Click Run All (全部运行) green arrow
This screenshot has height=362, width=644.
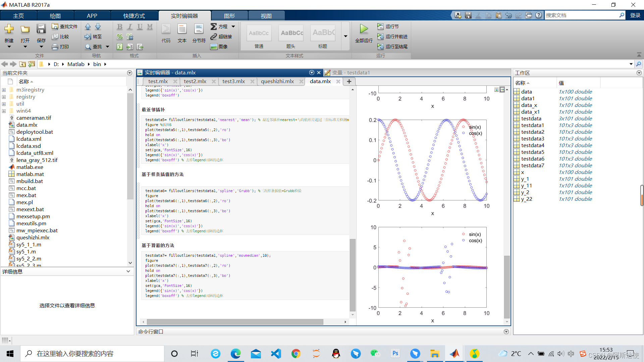pos(364,29)
